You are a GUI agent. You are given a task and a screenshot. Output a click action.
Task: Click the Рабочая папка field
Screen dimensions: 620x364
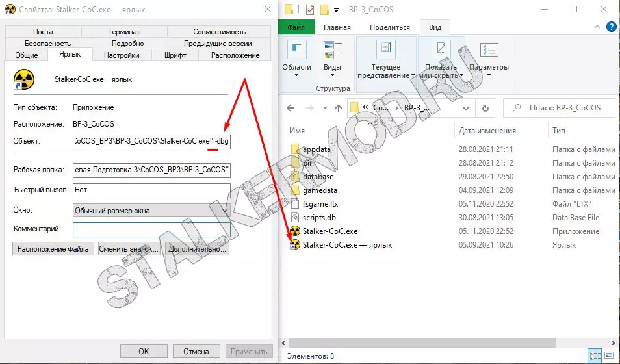coord(152,170)
